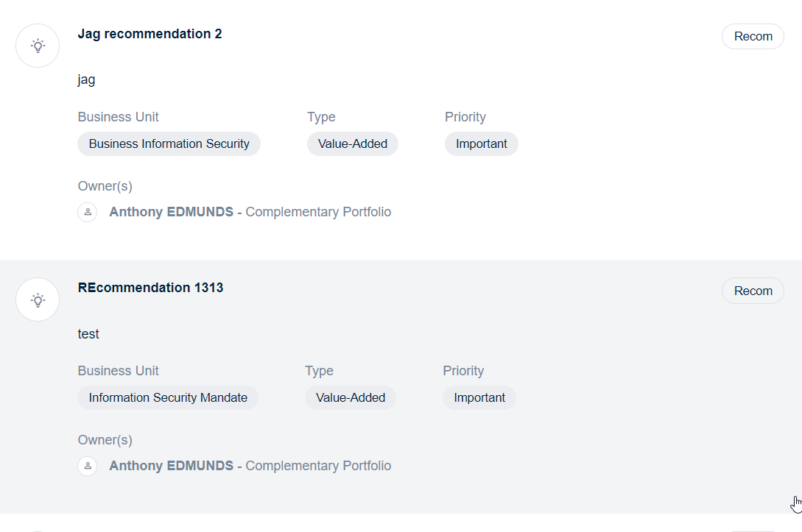Click the lightbulb icon beside REcommendation 1313
Image resolution: width=802 pixels, height=532 pixels.
click(x=38, y=299)
